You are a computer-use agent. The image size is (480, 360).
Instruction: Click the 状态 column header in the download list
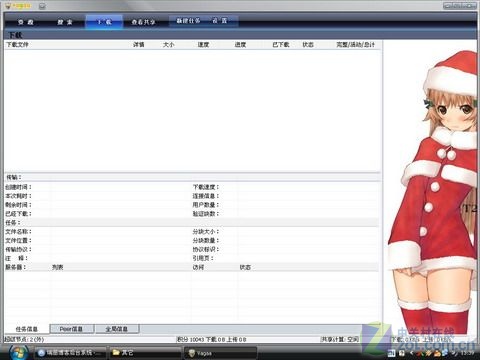(x=308, y=45)
